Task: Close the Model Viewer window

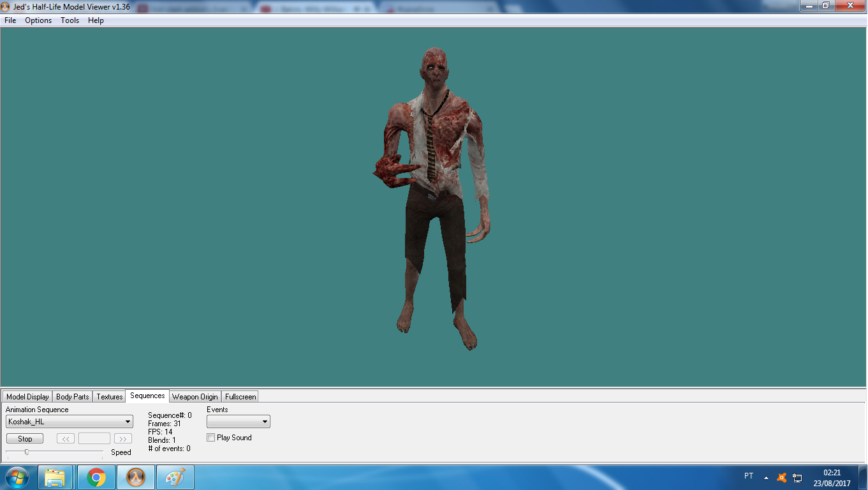Action: point(850,5)
